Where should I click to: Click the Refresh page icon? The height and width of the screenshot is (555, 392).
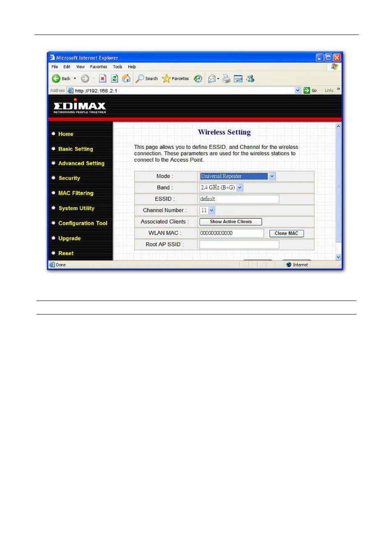tap(115, 79)
